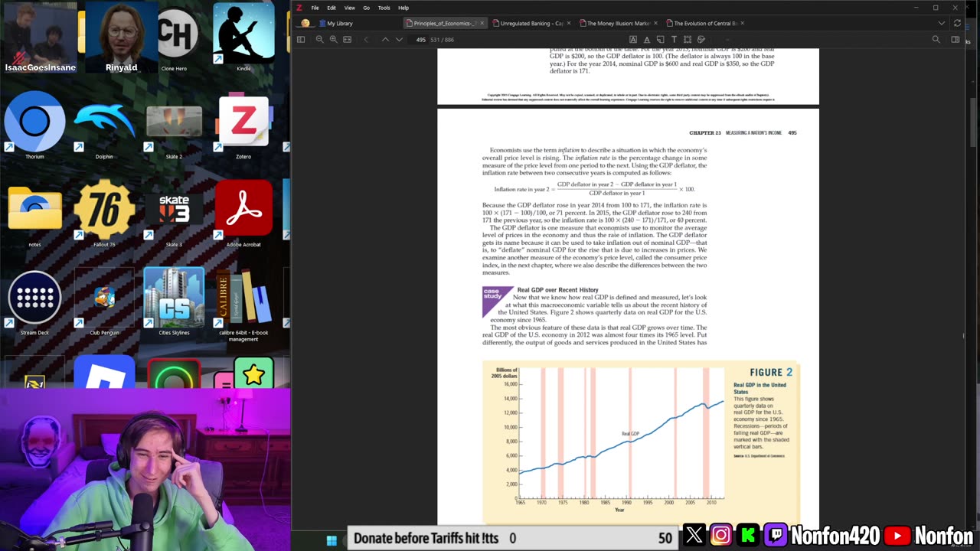Open the File menu
The height and width of the screenshot is (551, 980).
pyautogui.click(x=315, y=8)
